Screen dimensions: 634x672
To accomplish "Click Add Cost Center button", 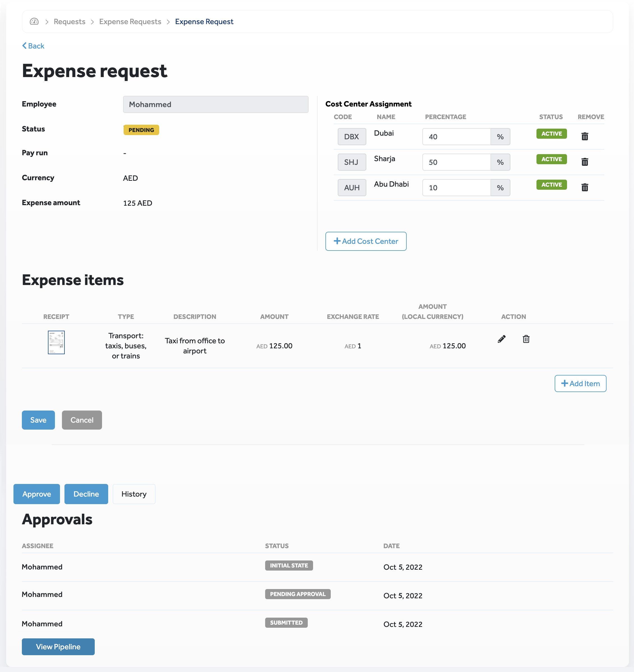I will coord(365,241).
